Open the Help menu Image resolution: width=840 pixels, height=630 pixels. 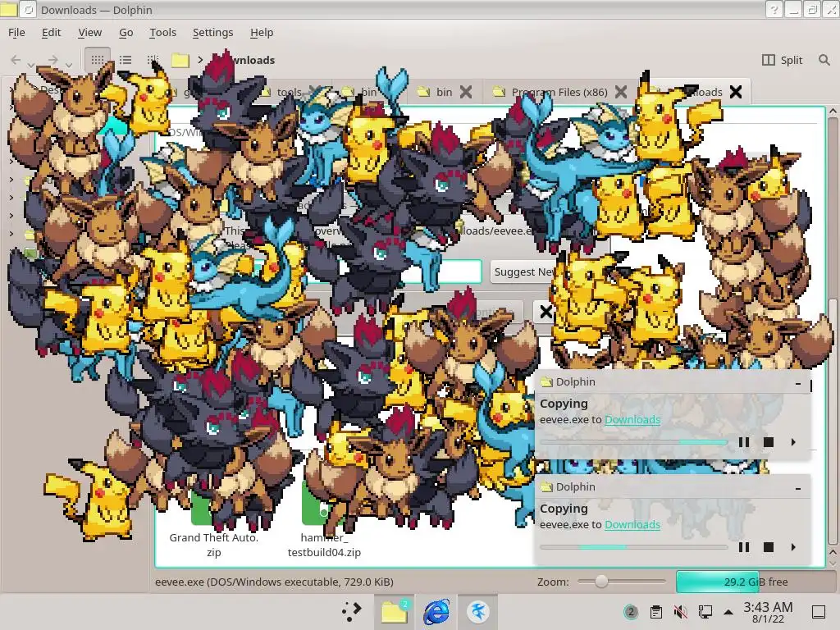[262, 33]
